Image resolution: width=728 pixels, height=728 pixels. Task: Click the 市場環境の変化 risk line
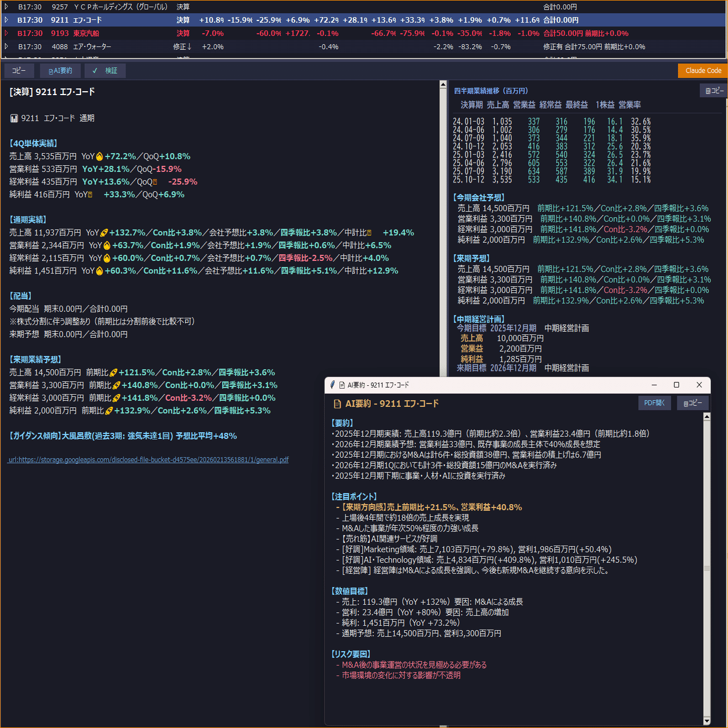[x=398, y=675]
